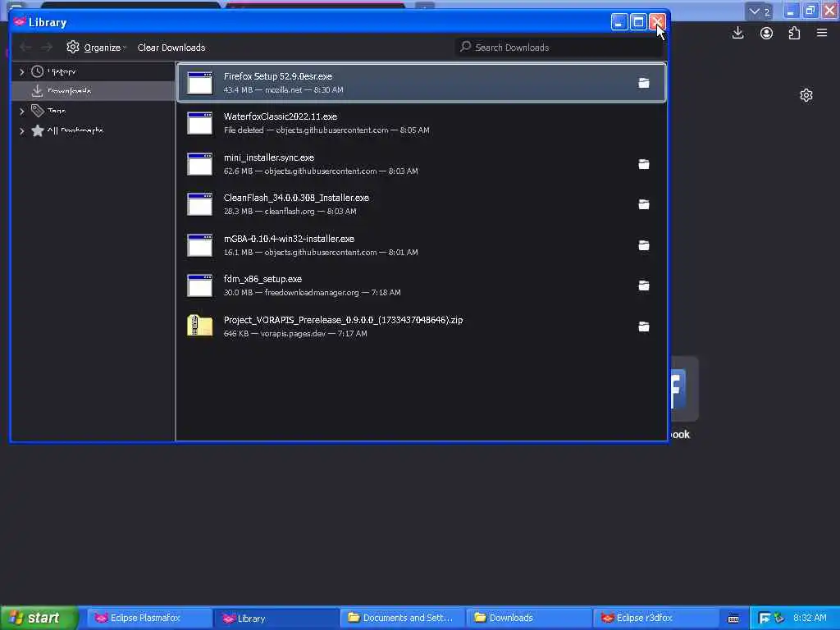Screen dimensions: 840x630
Task: Switch to Documents and Settings taskbar item
Action: [402, 618]
